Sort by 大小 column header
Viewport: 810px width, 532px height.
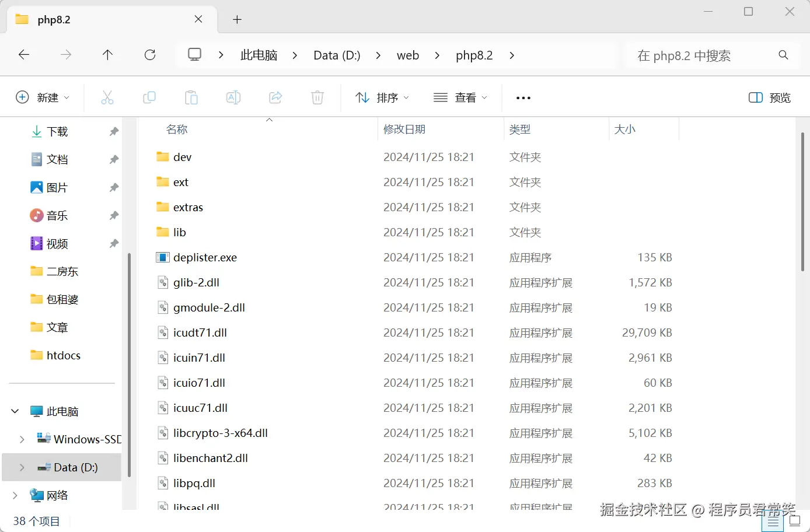pyautogui.click(x=624, y=129)
